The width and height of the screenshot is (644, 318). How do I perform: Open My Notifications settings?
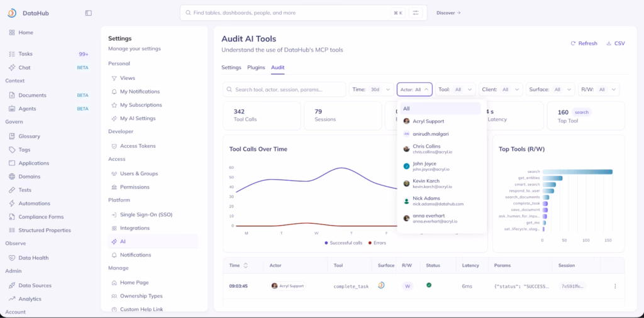(x=140, y=92)
